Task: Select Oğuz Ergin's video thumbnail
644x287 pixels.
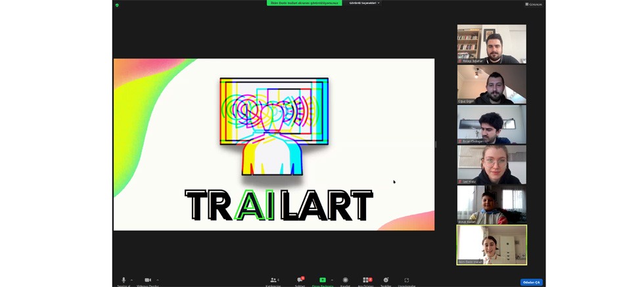Action: click(x=492, y=84)
